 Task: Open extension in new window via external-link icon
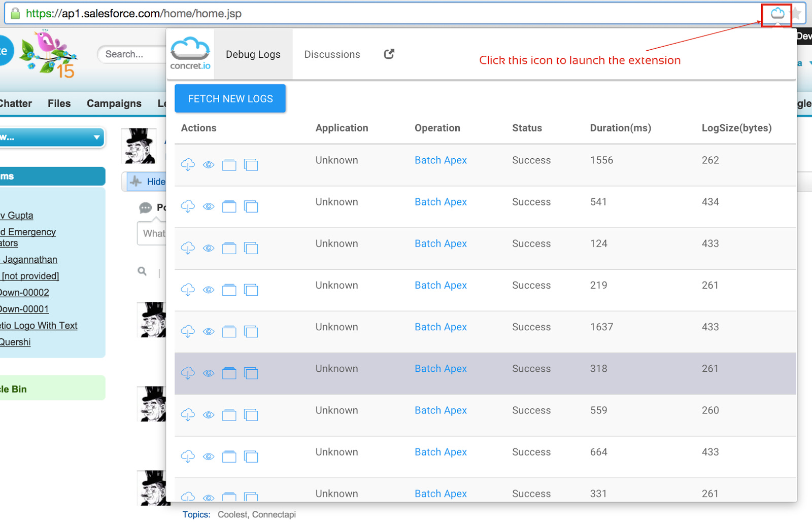tap(389, 54)
